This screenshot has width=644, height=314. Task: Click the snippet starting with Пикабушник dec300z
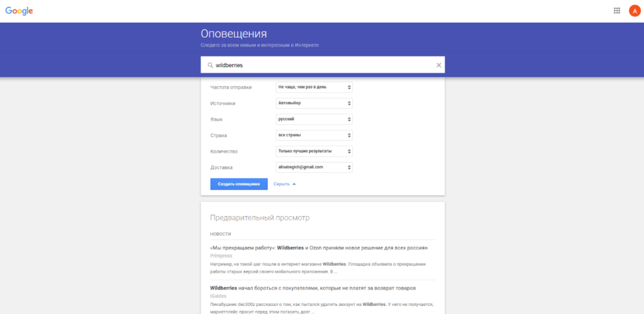coord(322,308)
